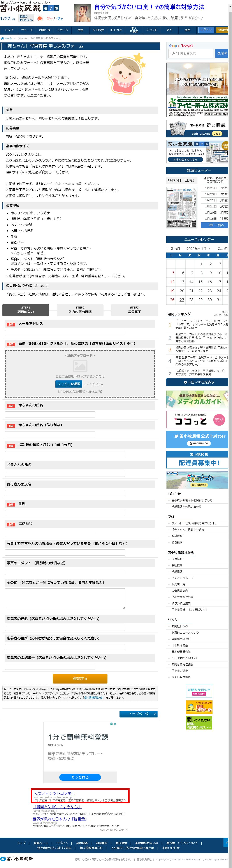The image size is (232, 868).
Task: Open the newspaper front page thumbnail in 紙面ビューアー
Action: [x=182, y=208]
